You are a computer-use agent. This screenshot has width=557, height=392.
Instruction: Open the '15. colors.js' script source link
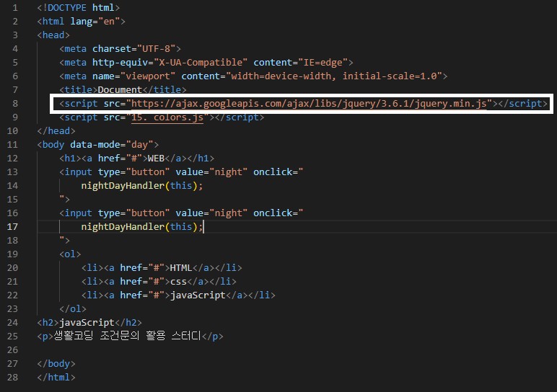167,117
